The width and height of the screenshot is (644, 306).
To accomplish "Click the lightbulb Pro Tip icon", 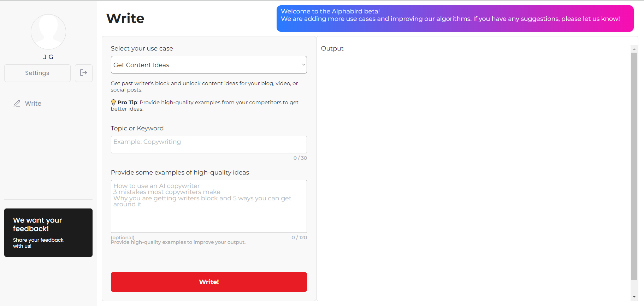I will point(113,102).
